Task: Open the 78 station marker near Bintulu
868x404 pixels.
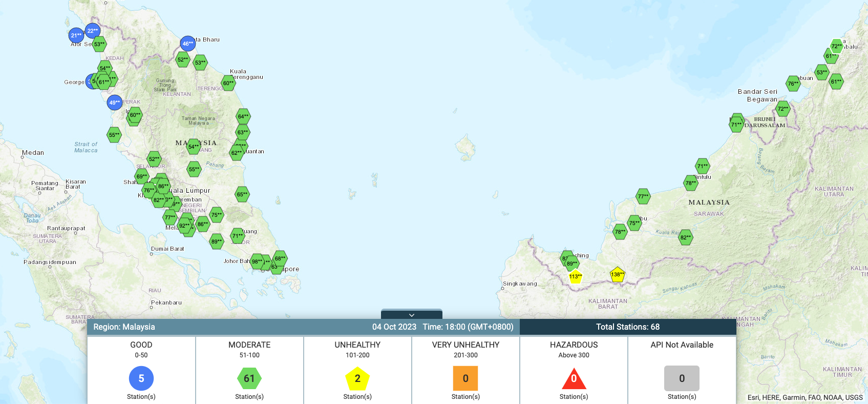Action: [x=691, y=183]
